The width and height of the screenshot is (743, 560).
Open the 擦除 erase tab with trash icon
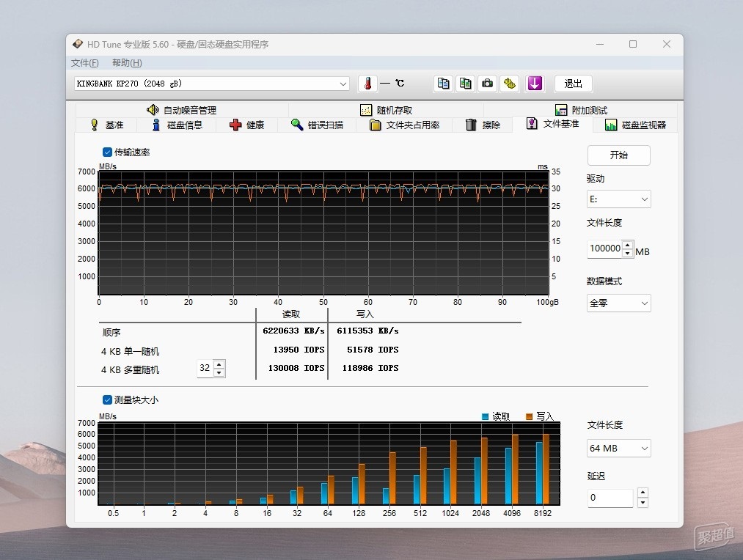click(x=483, y=125)
